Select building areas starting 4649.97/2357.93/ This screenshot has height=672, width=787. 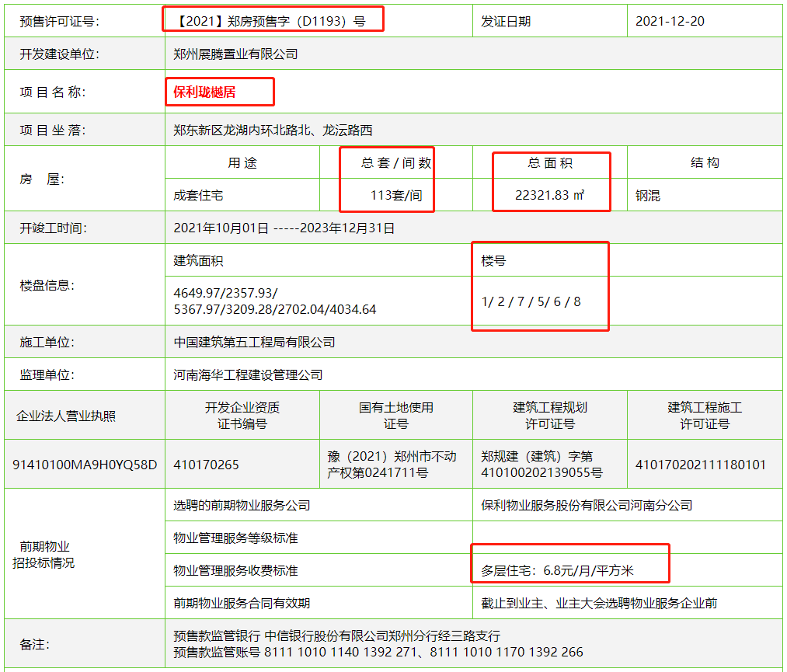274,301
